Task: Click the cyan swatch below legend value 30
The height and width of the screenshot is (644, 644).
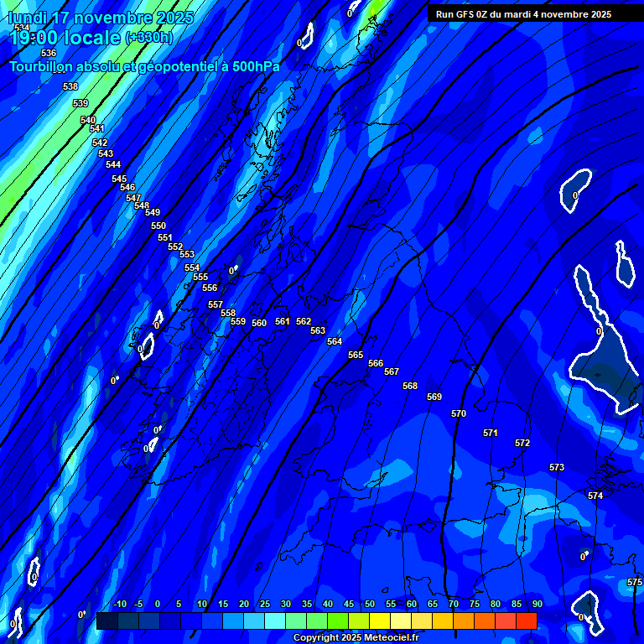Action: click(x=275, y=621)
